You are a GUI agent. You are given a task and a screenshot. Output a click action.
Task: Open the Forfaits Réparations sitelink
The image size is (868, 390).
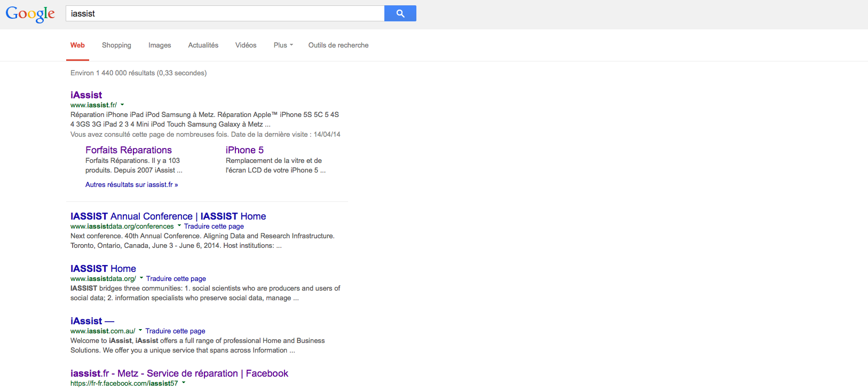pos(129,150)
